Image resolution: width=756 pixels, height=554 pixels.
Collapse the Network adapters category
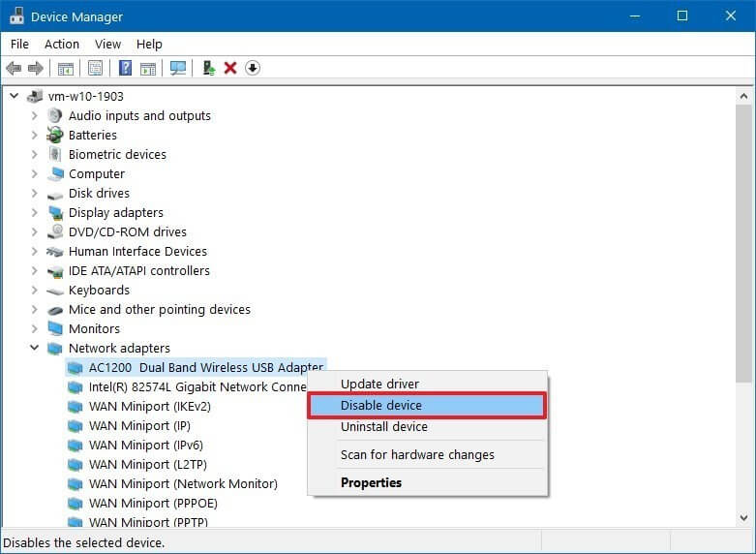coord(35,349)
